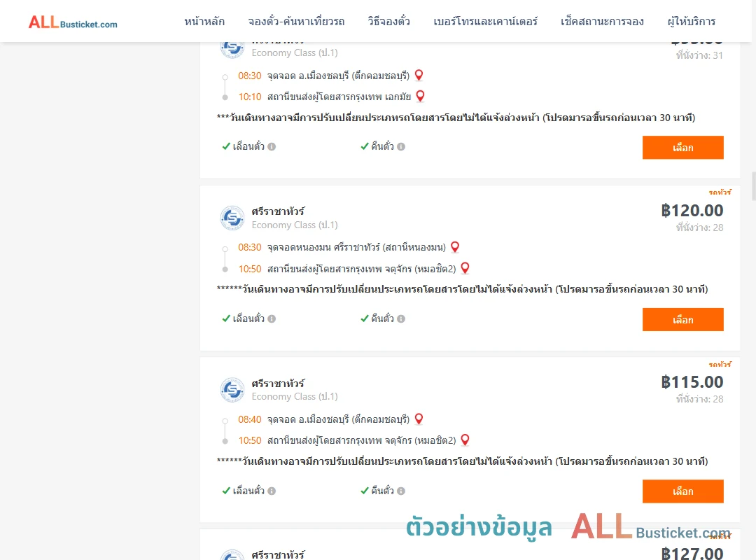756x560 pixels.
Task: Select เลือก for the ฿115.00 trip
Action: [x=682, y=491]
